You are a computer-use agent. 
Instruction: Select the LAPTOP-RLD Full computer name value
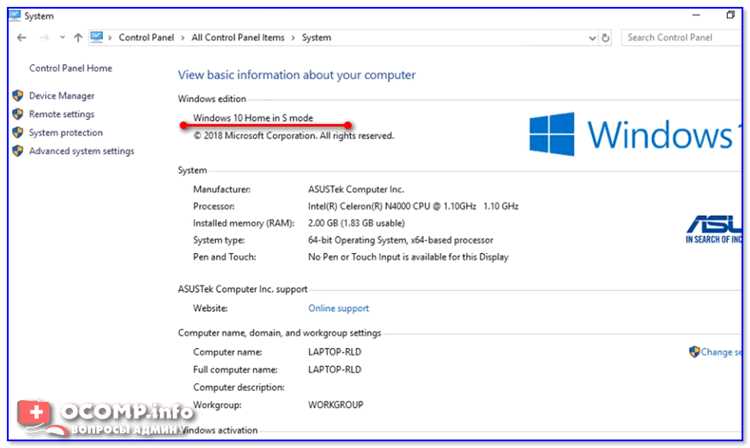tap(335, 370)
